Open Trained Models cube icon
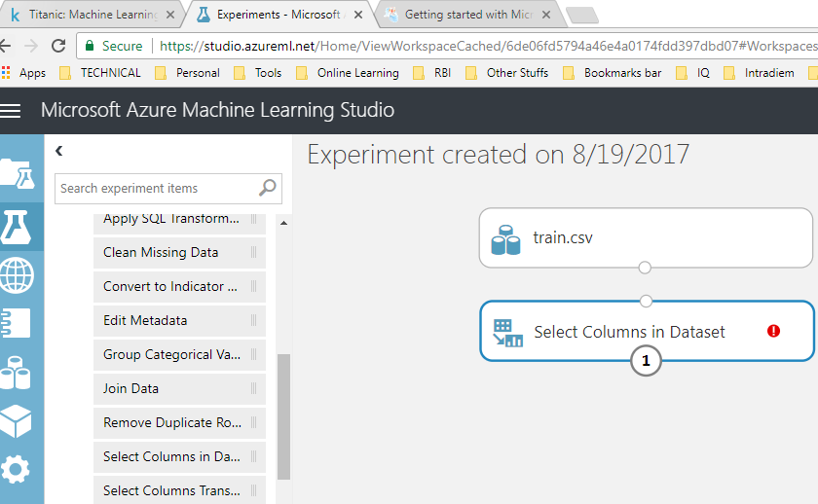 click(x=18, y=420)
